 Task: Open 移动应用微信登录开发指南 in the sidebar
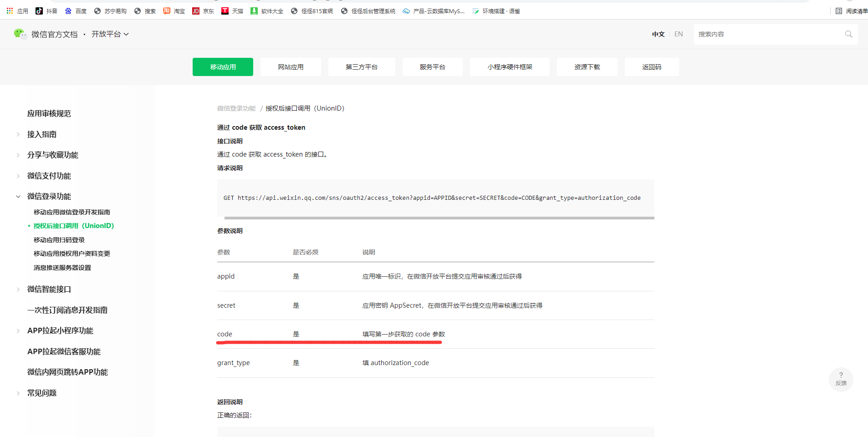click(72, 212)
